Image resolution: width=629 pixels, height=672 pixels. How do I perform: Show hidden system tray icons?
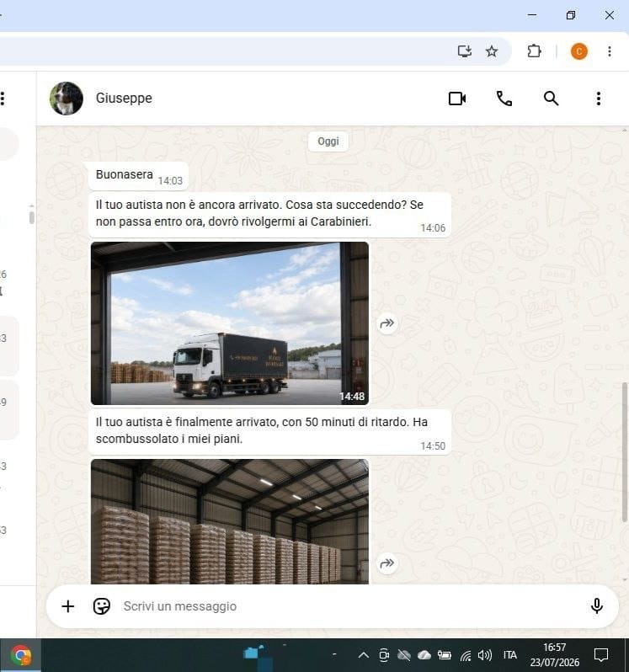click(364, 655)
